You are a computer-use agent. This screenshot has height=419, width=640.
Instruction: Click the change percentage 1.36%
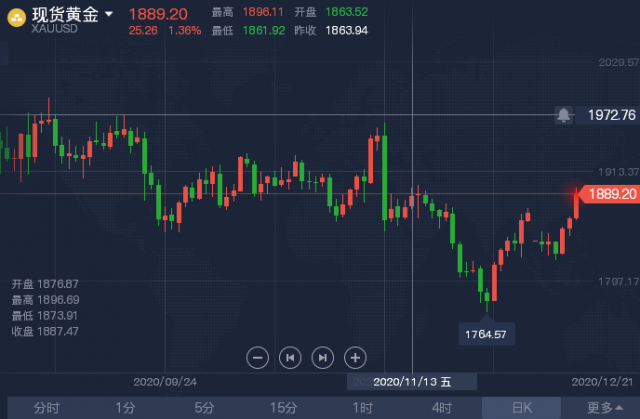(184, 31)
